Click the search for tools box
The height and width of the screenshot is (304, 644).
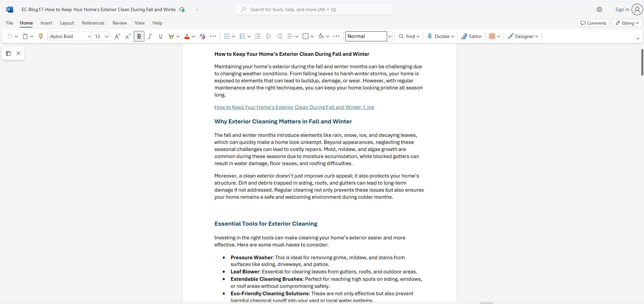pos(314,9)
